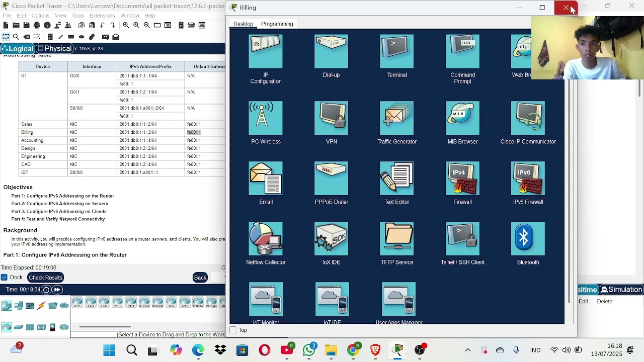This screenshot has height=362, width=644.
Task: Select the Inspect magnifier tool
Action: click(x=16, y=37)
